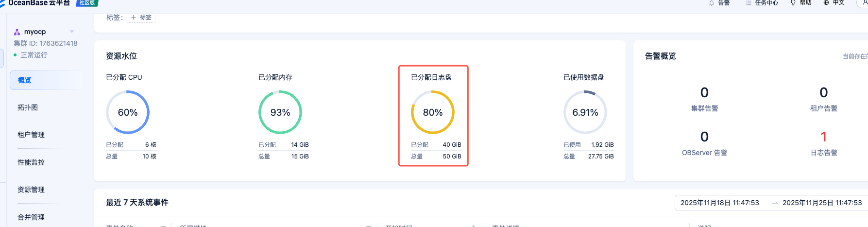Click the 集群告警 count link

coord(704,92)
